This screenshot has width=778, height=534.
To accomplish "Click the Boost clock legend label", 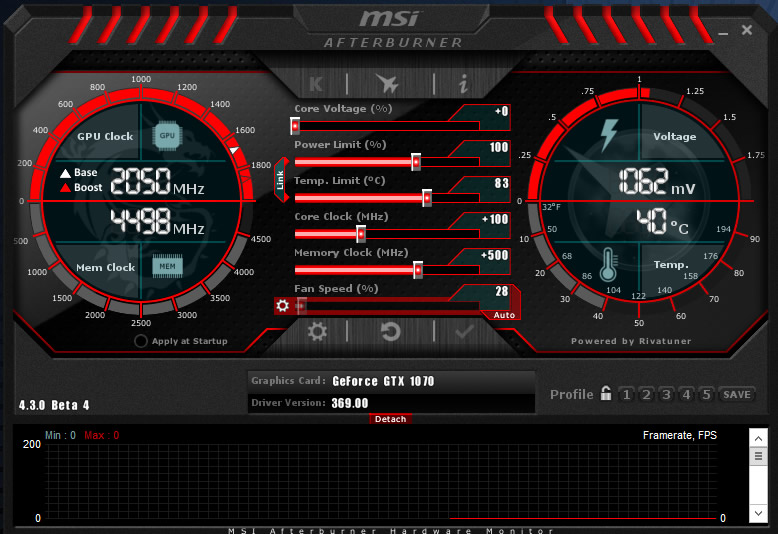I will pos(88,188).
